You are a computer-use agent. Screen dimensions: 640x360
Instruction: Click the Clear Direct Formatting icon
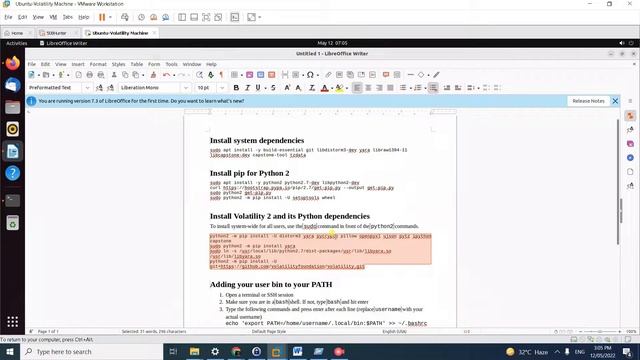pos(312,88)
